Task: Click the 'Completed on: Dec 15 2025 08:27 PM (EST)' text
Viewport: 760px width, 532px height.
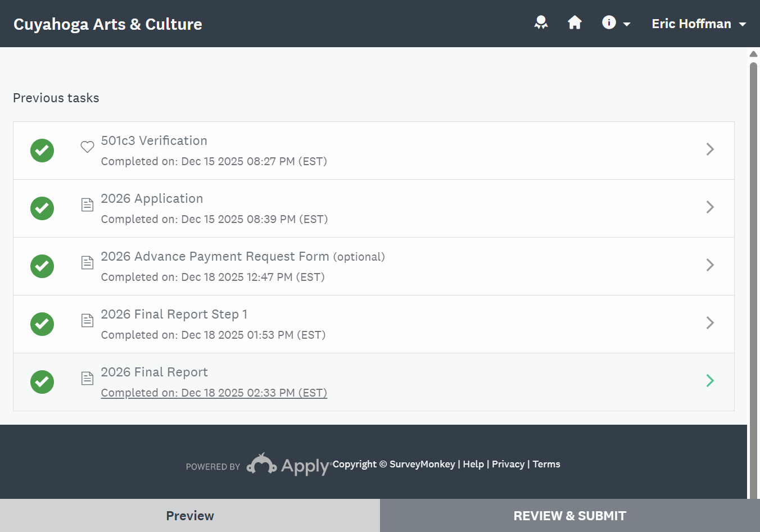Action: [x=214, y=161]
